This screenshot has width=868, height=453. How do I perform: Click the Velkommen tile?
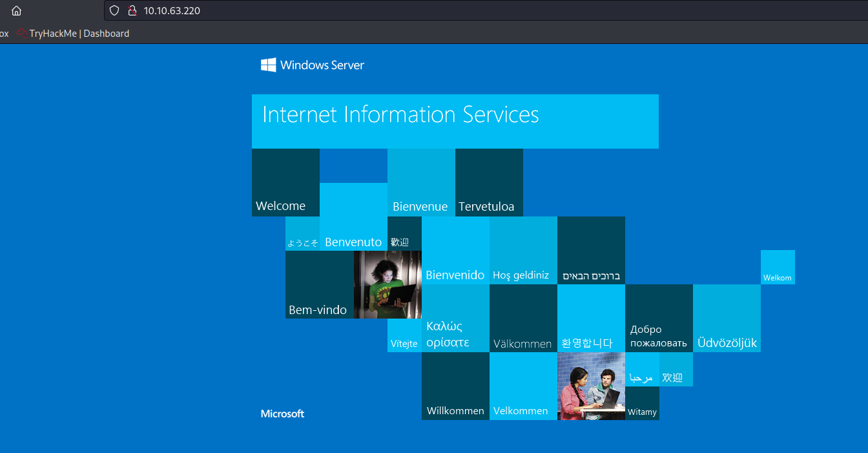tap(523, 386)
